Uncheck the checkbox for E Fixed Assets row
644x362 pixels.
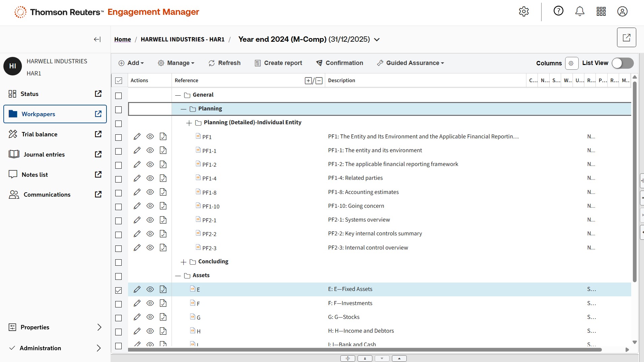[x=119, y=290]
